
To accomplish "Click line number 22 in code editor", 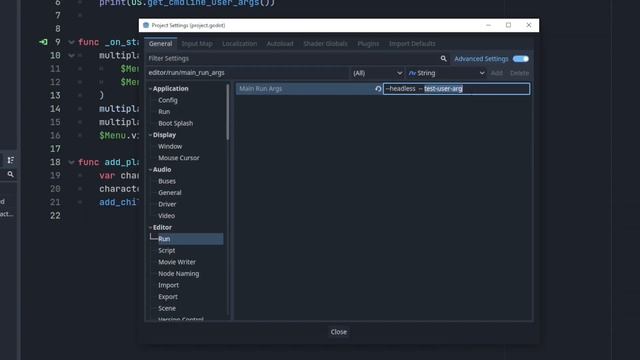I will coord(55,216).
